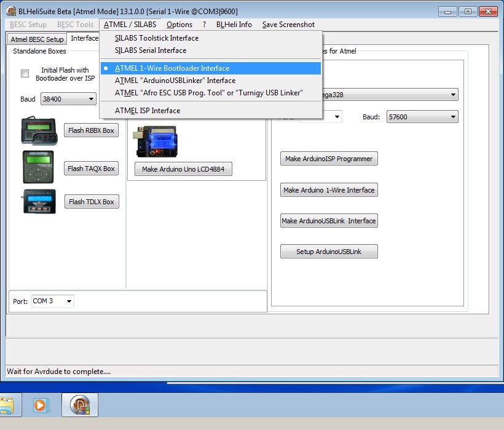Enable Initial Flash with Bootloader over ISP

click(25, 73)
